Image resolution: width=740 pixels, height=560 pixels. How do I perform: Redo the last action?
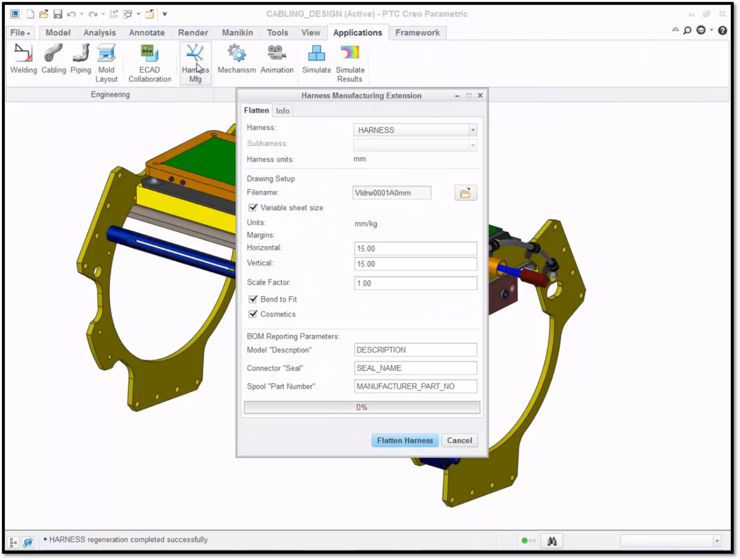[93, 14]
